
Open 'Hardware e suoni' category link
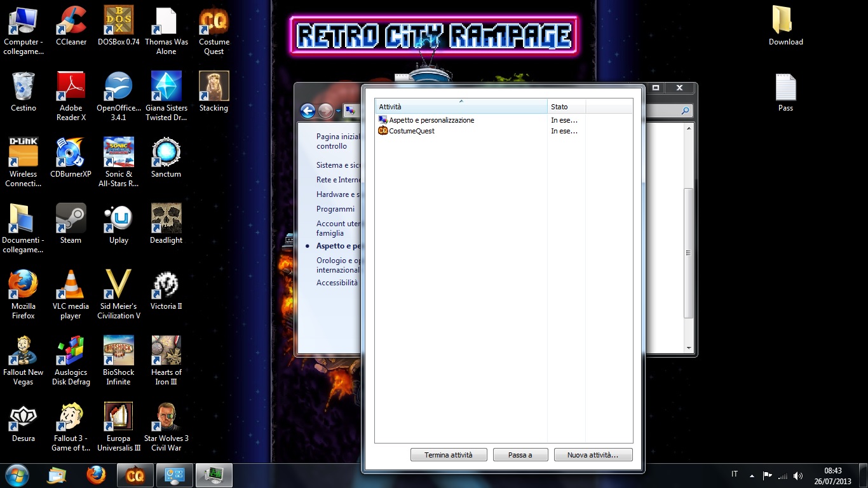[x=339, y=194]
